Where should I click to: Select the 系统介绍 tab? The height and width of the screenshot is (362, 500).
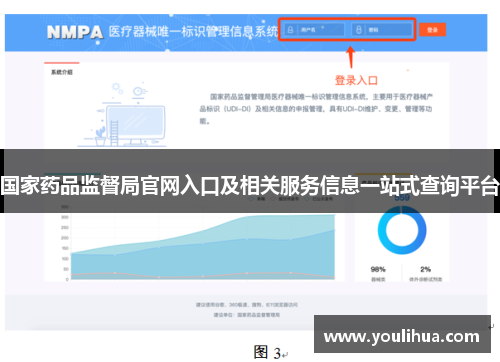62,72
